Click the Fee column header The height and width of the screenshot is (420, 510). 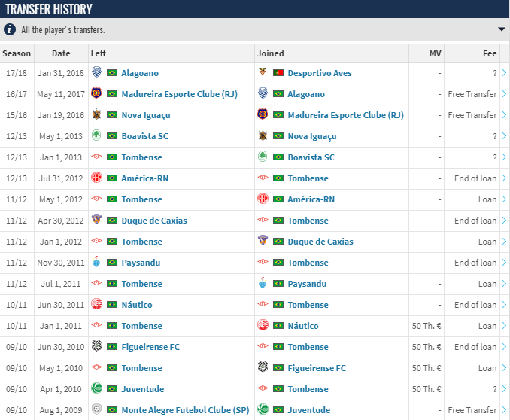472,53
